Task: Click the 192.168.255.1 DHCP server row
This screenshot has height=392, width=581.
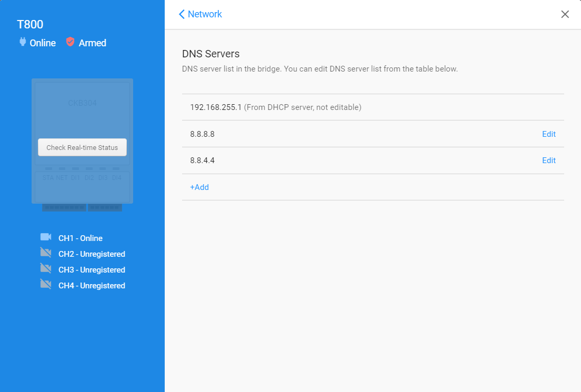Action: click(x=373, y=107)
